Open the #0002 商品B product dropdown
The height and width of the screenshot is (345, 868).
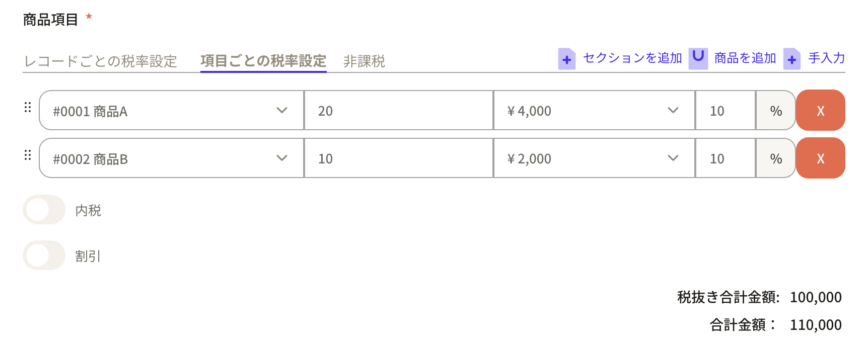pos(171,158)
